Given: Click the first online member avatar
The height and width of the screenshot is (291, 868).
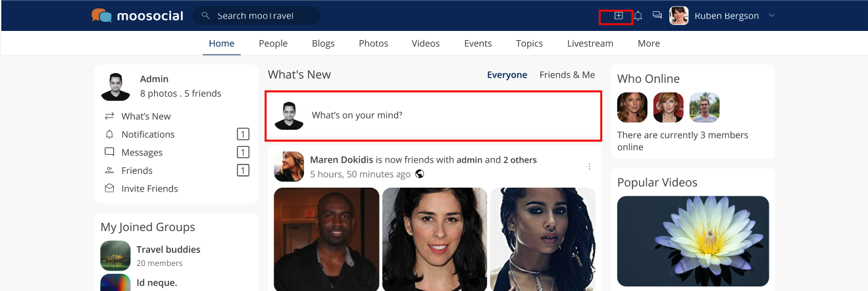Looking at the screenshot, I should 632,107.
